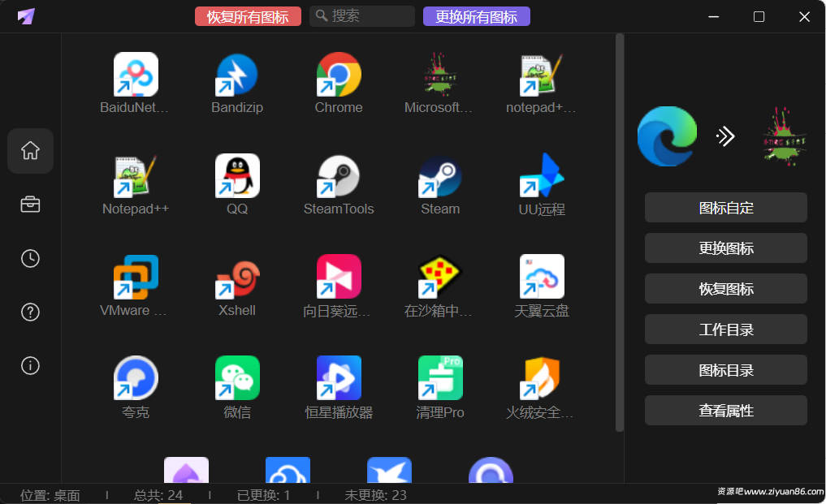Select the 微信 WeChat icon
This screenshot has height=504, width=826.
pos(237,378)
